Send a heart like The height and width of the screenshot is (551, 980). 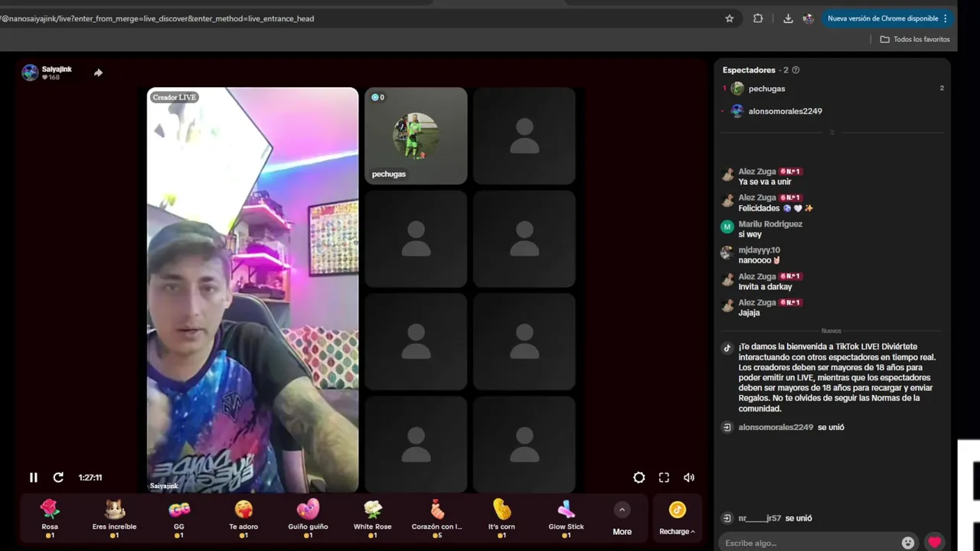point(934,543)
